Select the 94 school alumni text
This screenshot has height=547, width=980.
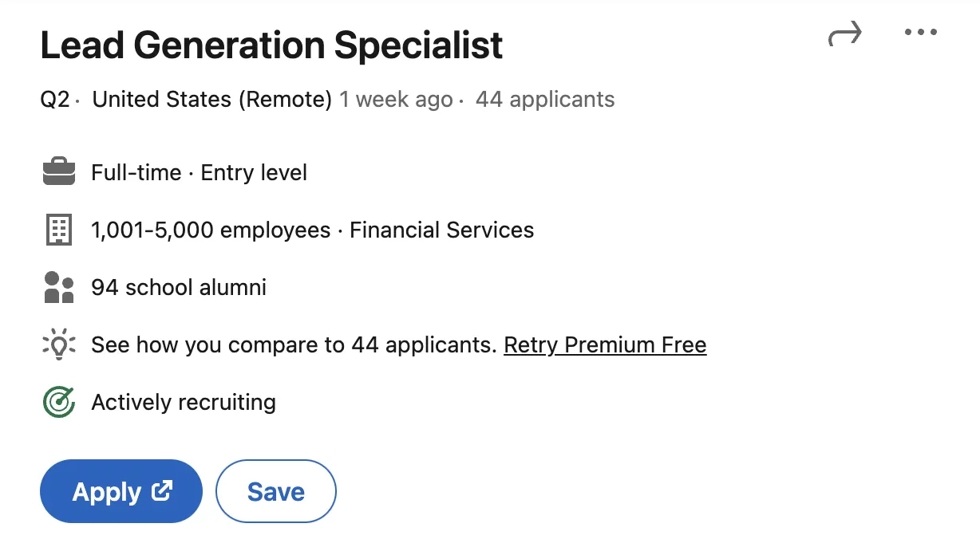[179, 287]
